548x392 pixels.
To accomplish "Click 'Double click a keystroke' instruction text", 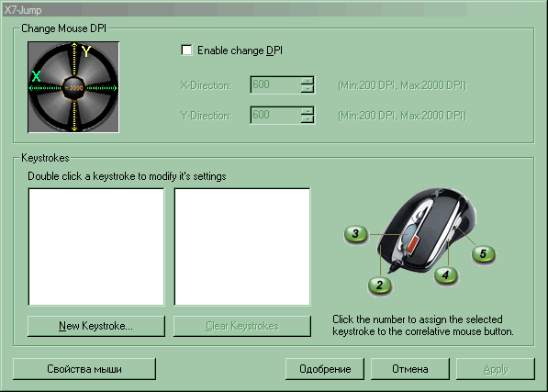I will click(x=127, y=176).
